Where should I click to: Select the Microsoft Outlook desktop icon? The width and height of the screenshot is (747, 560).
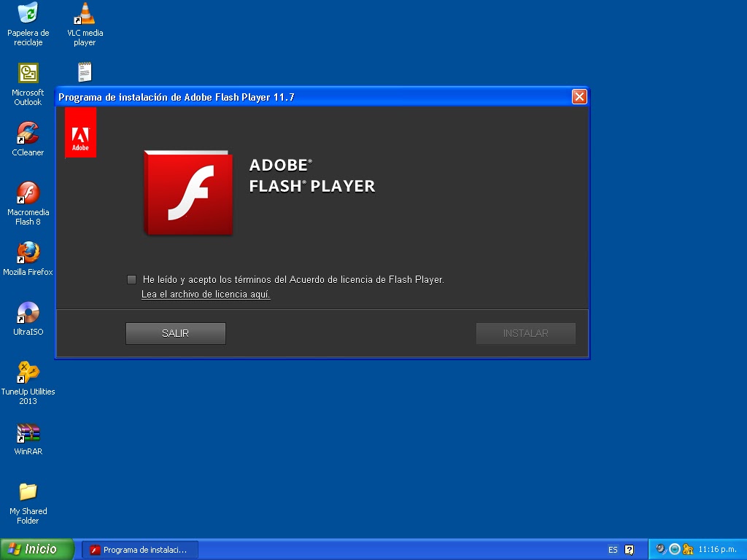(x=28, y=84)
